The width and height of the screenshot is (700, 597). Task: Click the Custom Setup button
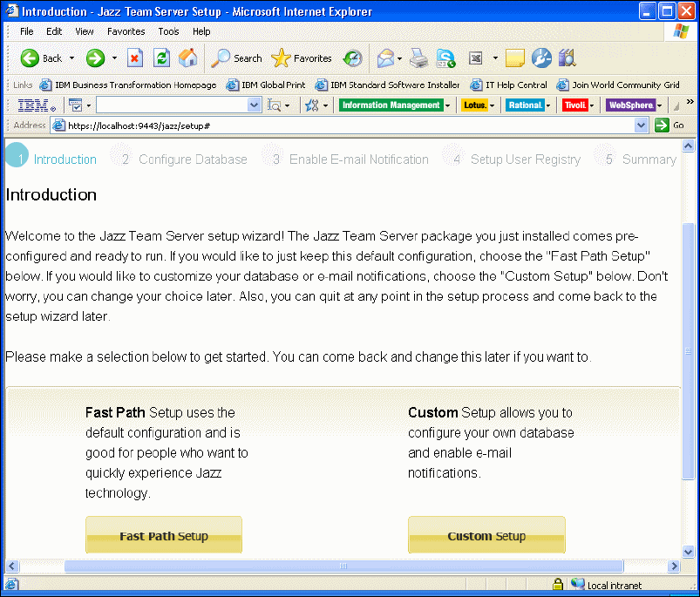tap(486, 535)
